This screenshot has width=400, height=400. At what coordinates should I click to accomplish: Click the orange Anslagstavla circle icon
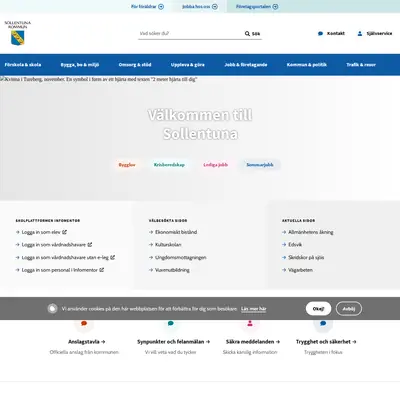(x=84, y=323)
